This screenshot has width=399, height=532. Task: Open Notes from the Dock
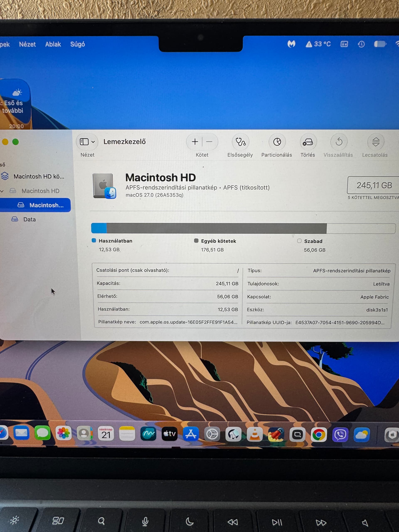point(127,434)
